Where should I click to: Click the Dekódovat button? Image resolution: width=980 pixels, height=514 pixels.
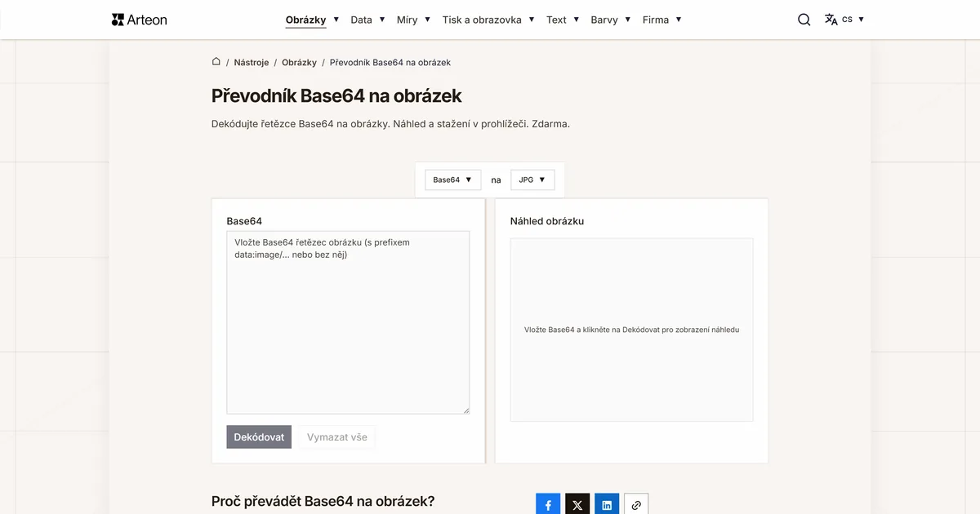point(259,437)
